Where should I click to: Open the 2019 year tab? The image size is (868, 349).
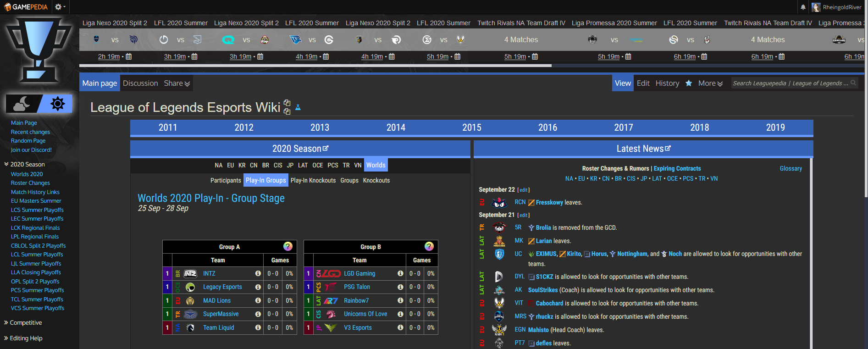775,127
